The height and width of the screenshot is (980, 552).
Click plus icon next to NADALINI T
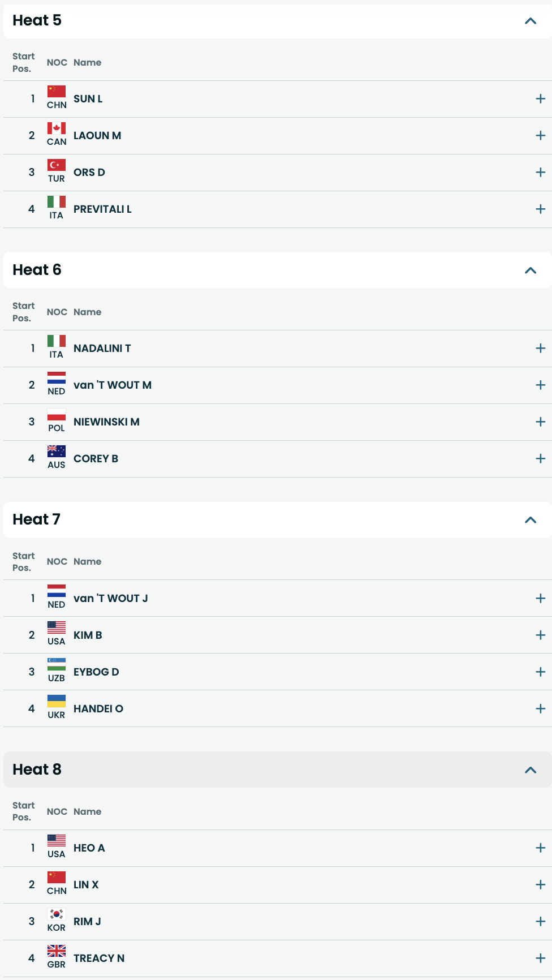[540, 349]
